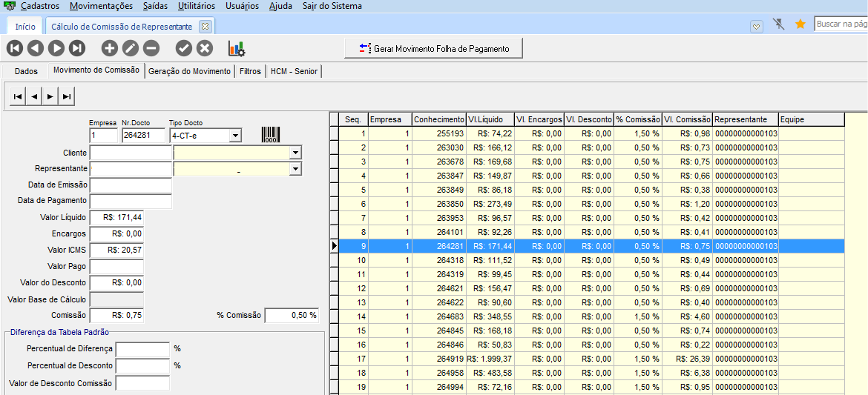Go to first record in main toolbar
The width and height of the screenshot is (868, 395).
click(x=14, y=49)
